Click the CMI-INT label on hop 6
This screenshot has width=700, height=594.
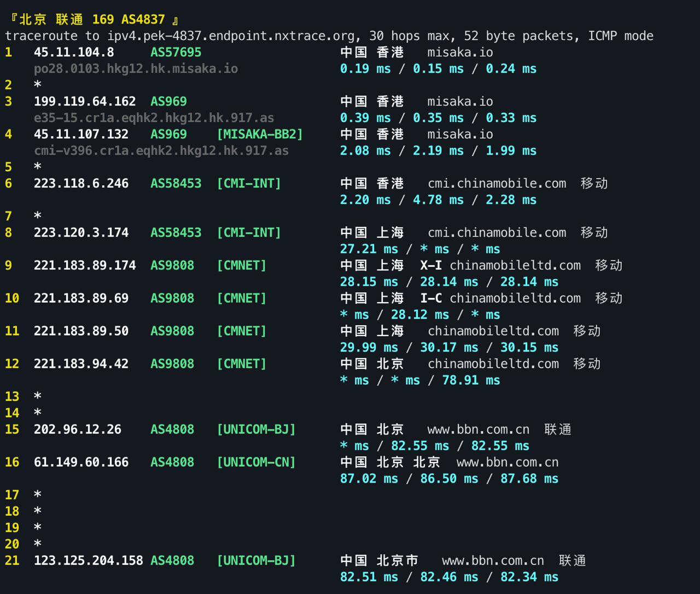point(249,184)
